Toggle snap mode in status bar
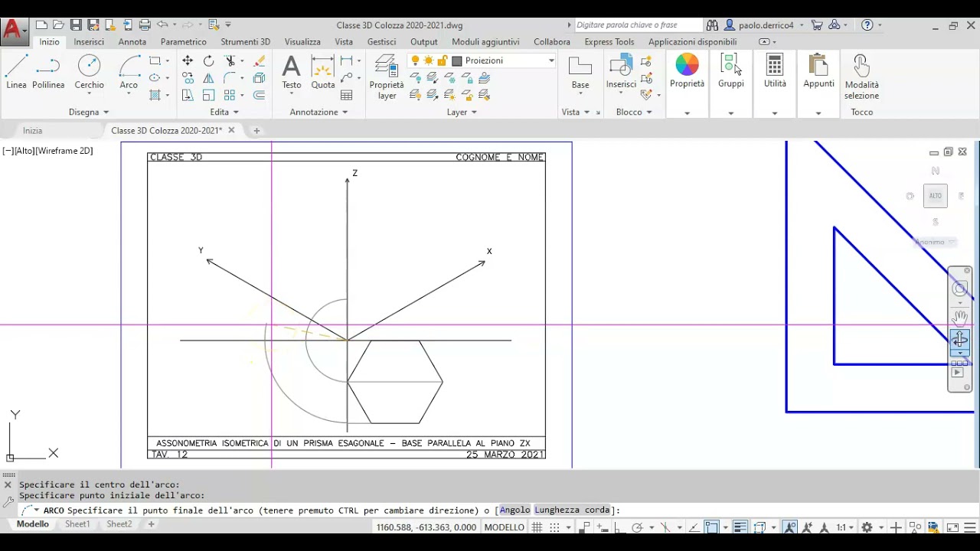980x551 pixels. tap(555, 527)
